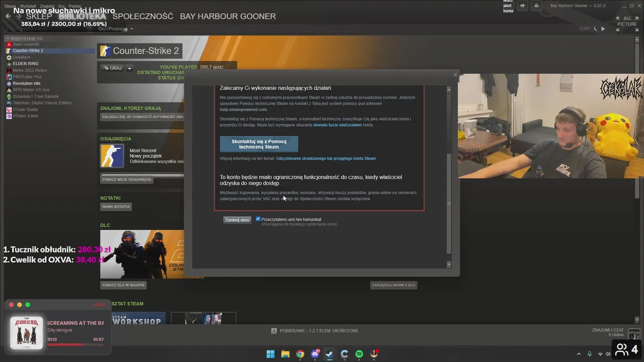
Task: Click Counter-Strike 2 icon in header
Action: (x=105, y=51)
